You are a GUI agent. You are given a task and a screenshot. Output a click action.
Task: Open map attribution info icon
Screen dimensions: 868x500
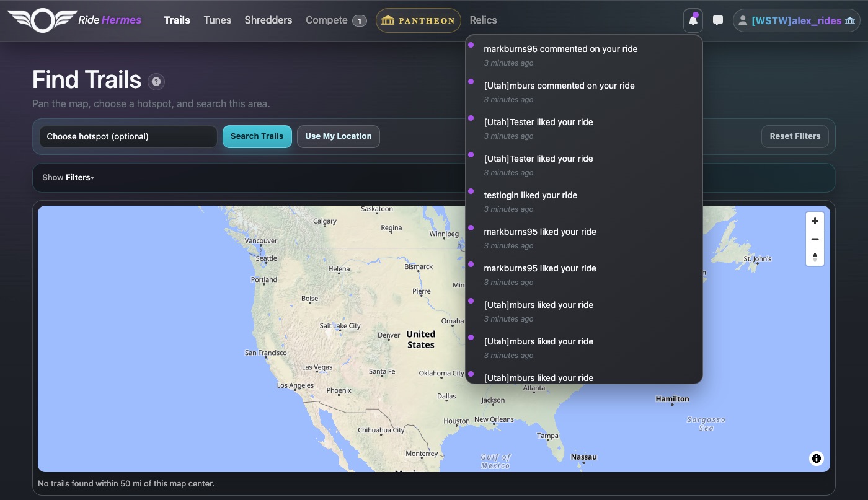pos(817,458)
